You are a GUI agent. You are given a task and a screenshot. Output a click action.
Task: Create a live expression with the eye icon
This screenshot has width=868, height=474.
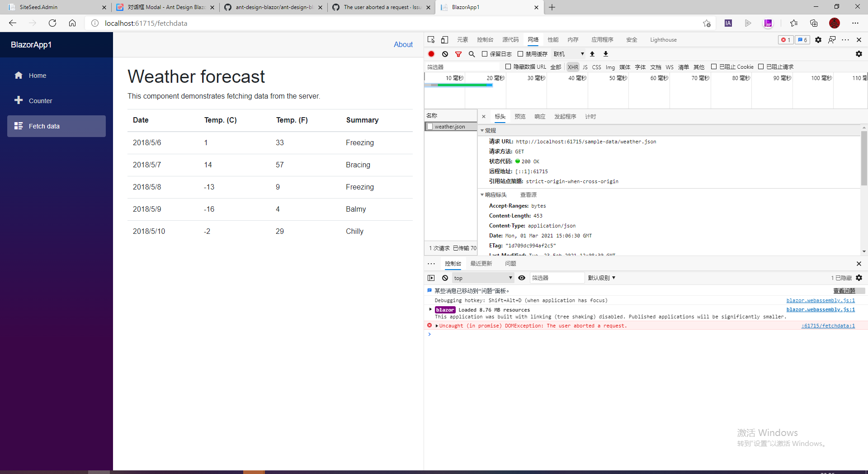click(522, 278)
